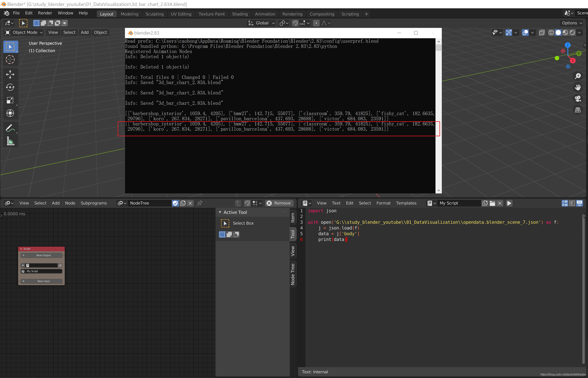The width and height of the screenshot is (588, 378).
Task: Select the Annotate pencil tool
Action: point(10,128)
